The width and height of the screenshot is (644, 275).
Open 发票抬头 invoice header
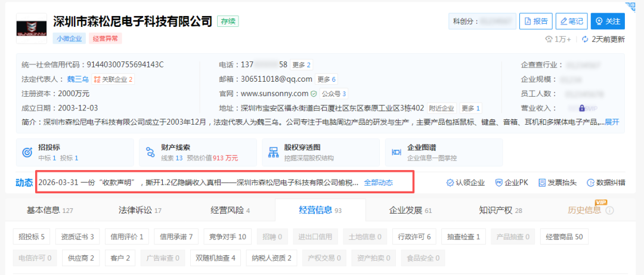point(558,183)
